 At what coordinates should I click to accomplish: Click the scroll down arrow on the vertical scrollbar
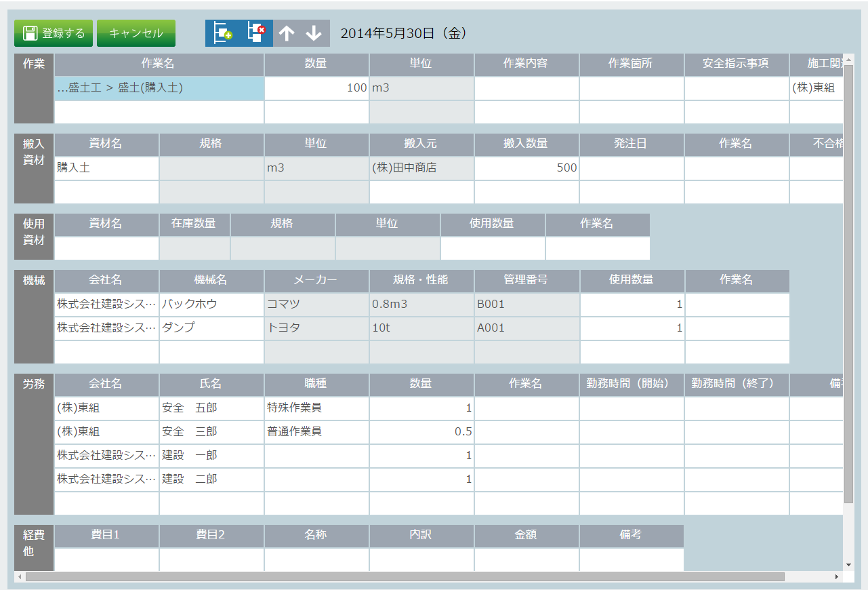pos(848,565)
